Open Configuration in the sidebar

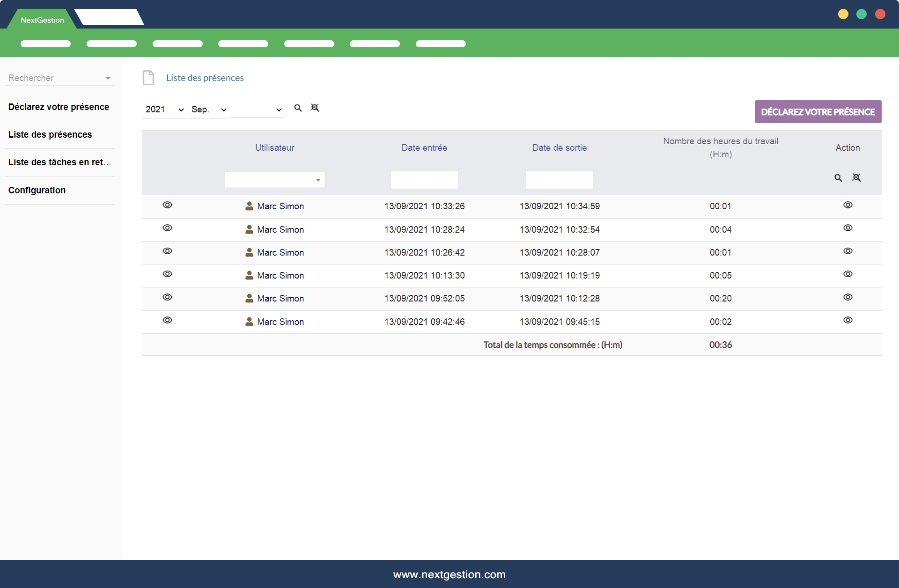click(x=37, y=191)
